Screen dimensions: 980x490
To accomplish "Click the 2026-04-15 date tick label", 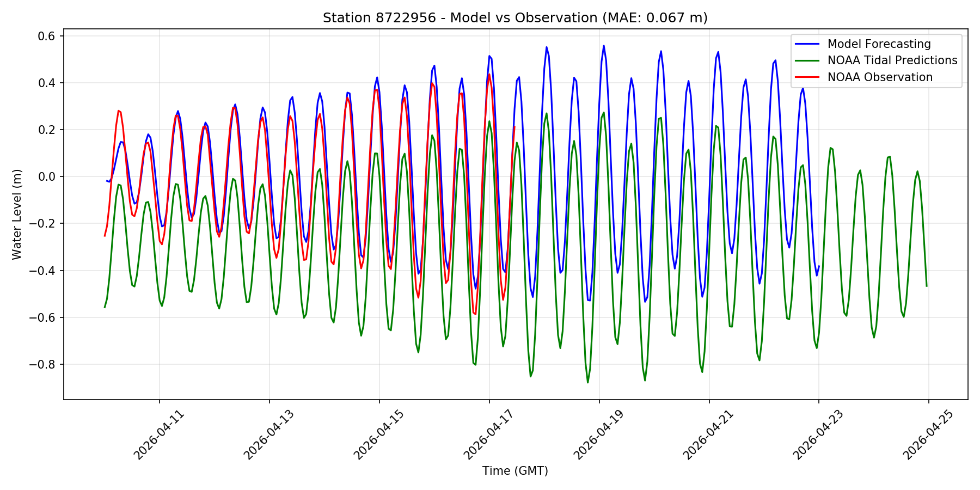I will click(379, 434).
